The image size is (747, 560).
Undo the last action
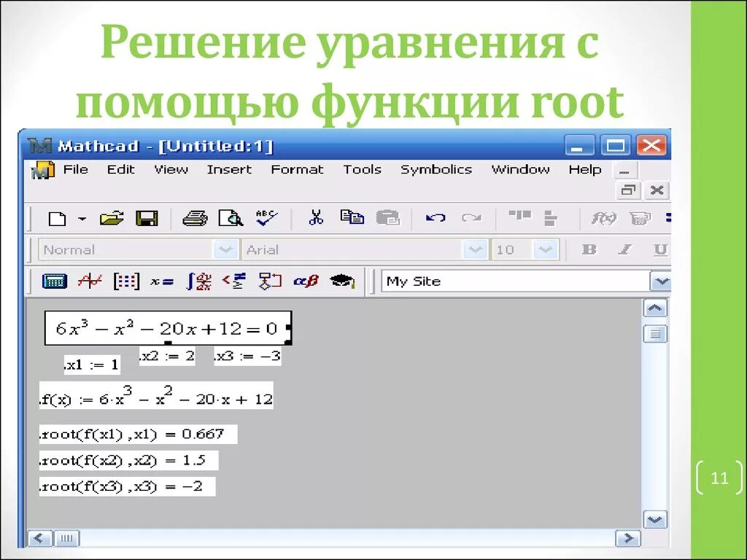[436, 218]
